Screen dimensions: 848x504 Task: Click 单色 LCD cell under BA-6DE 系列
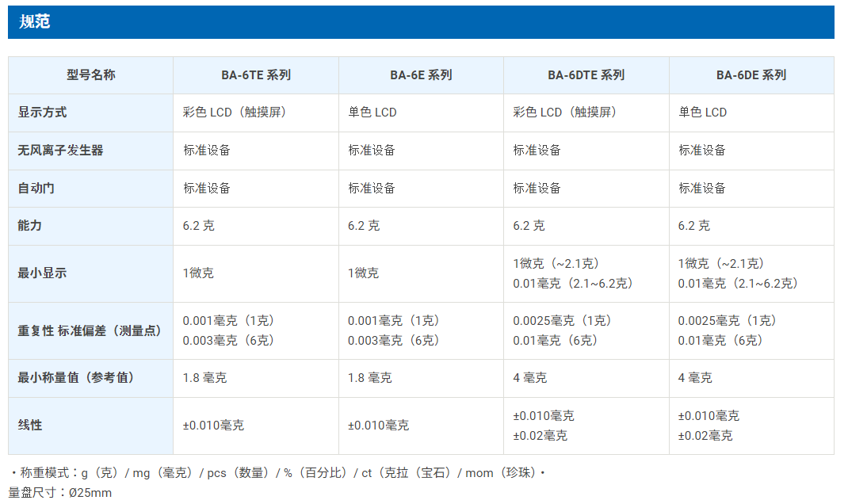tap(702, 113)
